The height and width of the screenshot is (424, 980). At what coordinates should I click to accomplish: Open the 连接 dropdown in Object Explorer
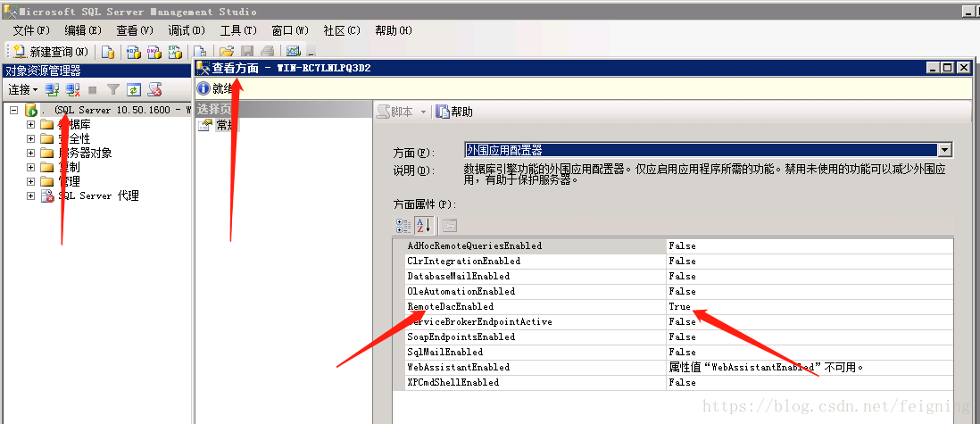[x=22, y=90]
